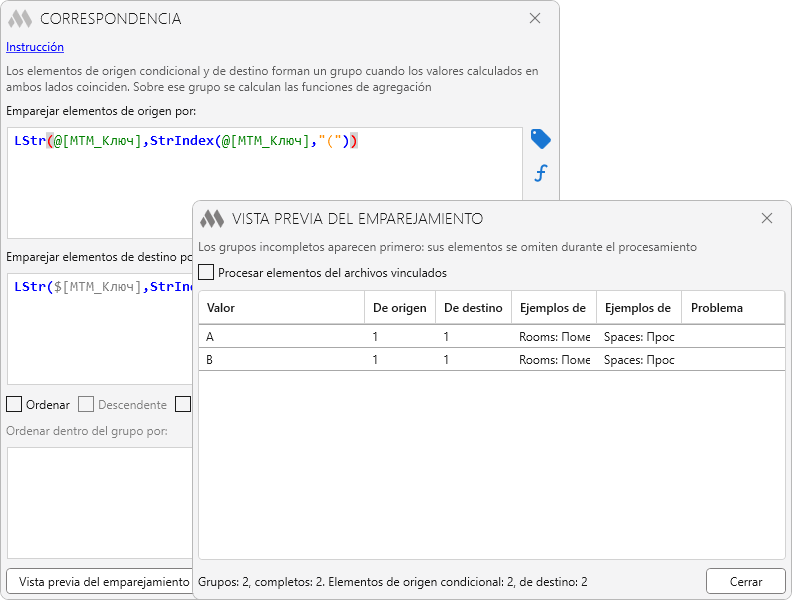Close the Vista previa del emparejamiento window
This screenshot has height=600, width=792.
coord(767,218)
